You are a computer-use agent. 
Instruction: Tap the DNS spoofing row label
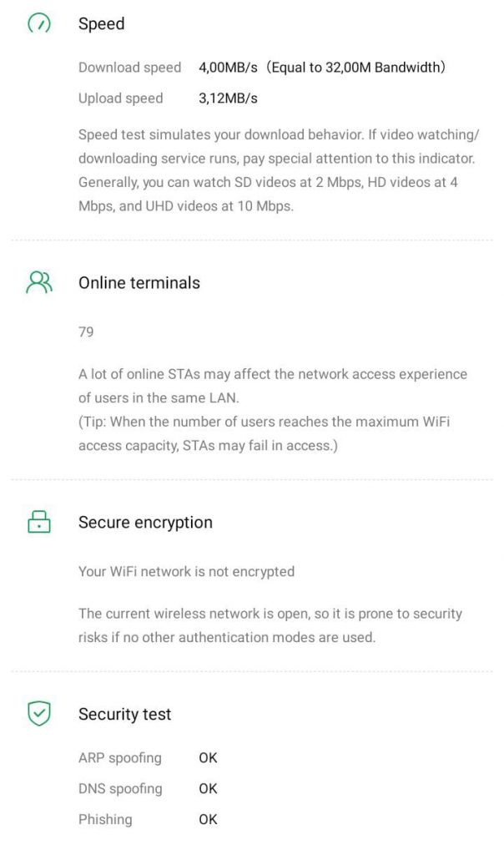(x=120, y=789)
